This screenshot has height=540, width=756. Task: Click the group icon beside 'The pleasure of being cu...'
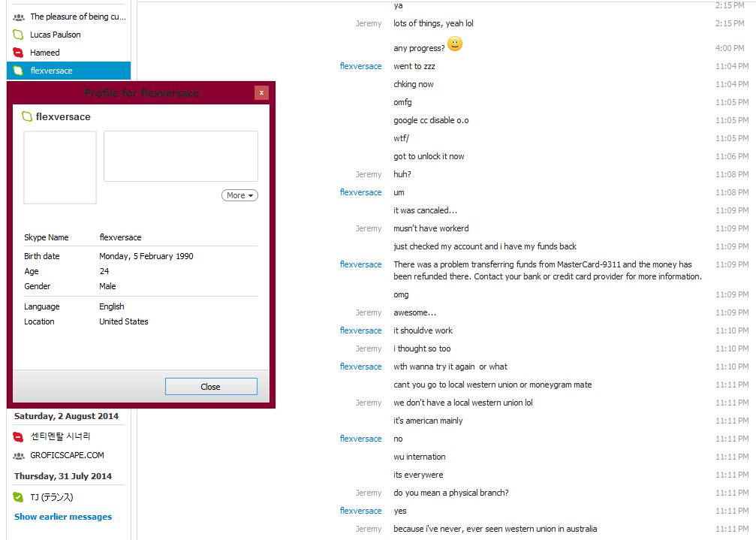(18, 17)
